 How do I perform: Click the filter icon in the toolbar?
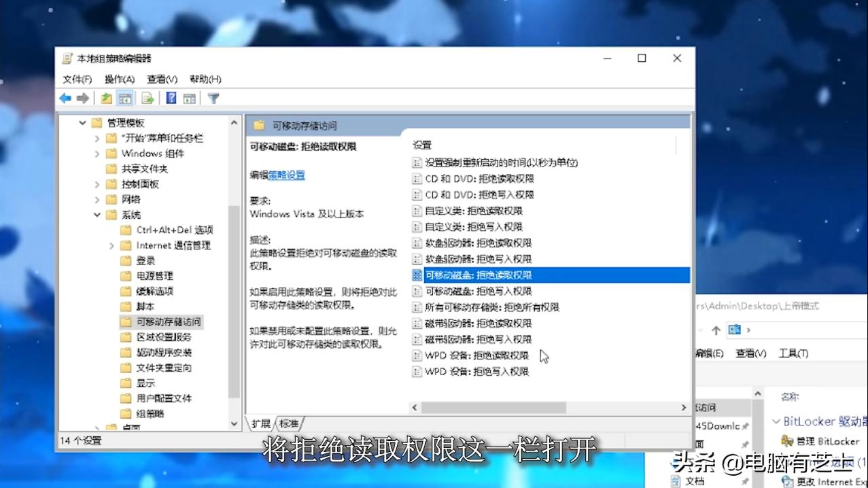[212, 97]
